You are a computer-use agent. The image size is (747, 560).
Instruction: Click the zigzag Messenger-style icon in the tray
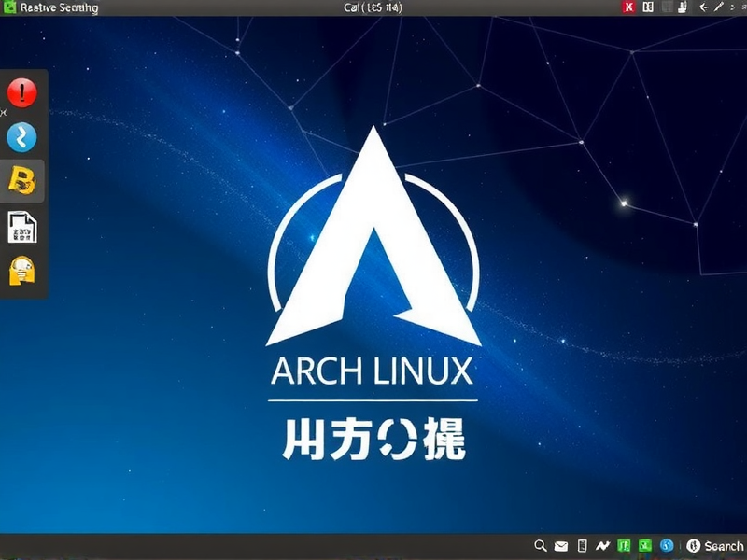(x=602, y=545)
